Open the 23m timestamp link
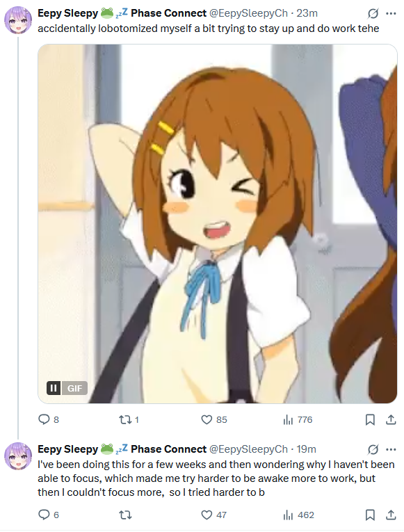Image resolution: width=404 pixels, height=532 pixels. click(x=307, y=13)
